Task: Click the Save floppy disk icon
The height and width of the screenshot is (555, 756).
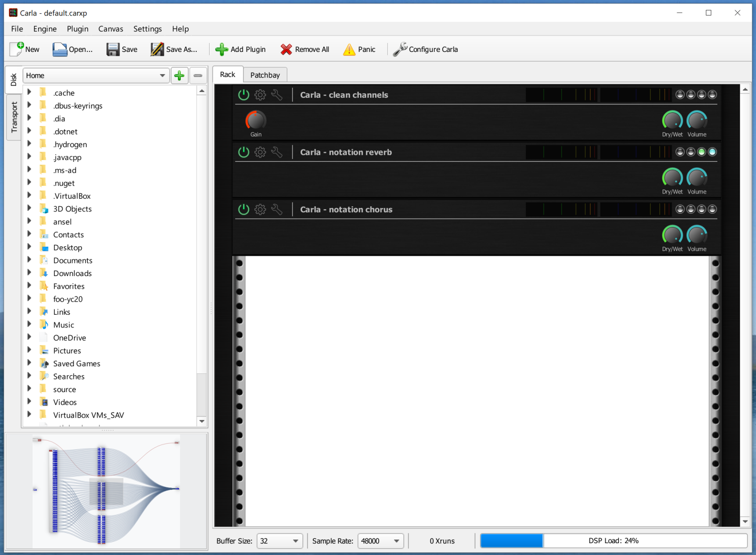Action: pos(113,50)
